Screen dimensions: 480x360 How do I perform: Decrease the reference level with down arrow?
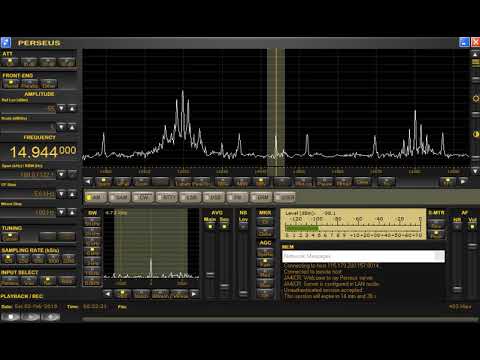61,108
